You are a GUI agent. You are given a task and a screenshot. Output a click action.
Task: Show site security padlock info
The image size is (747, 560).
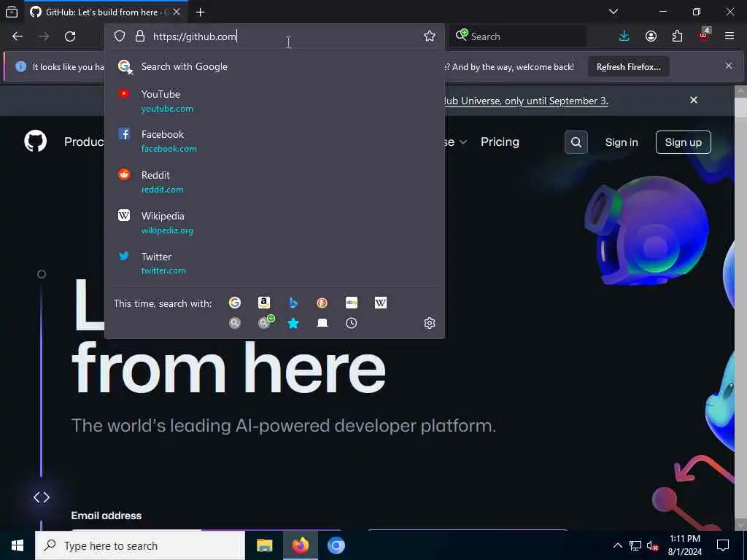coord(139,36)
